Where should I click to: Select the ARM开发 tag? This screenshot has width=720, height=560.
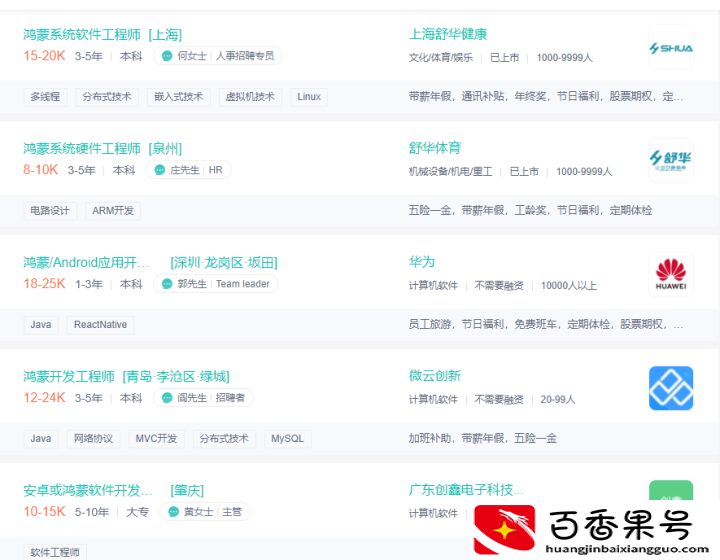tap(113, 211)
